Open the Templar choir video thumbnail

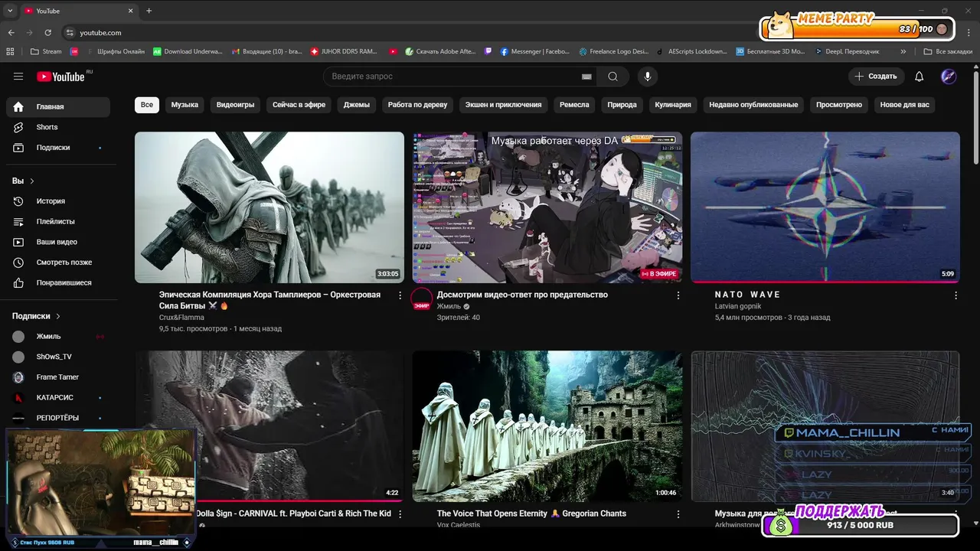point(269,207)
